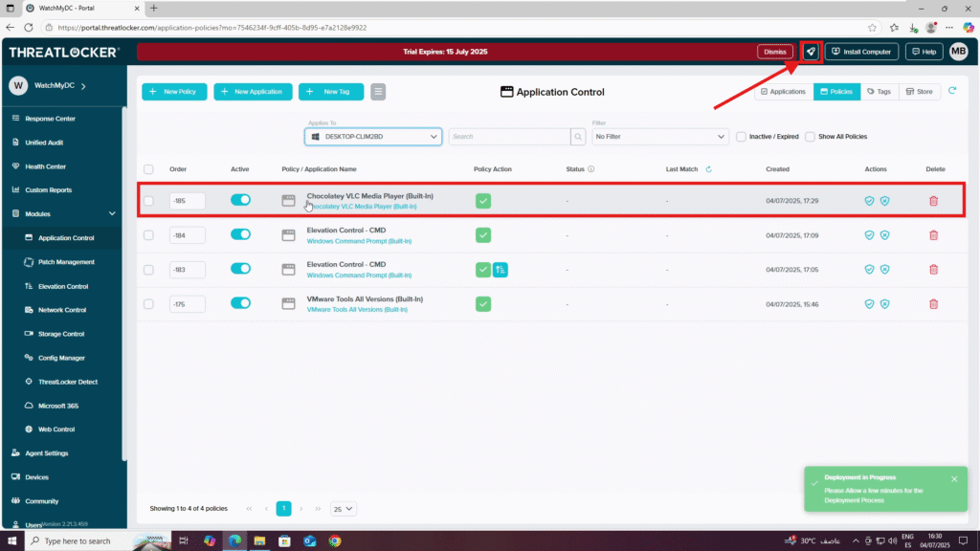The width and height of the screenshot is (980, 551).
Task: Click the New Application button
Action: (253, 92)
